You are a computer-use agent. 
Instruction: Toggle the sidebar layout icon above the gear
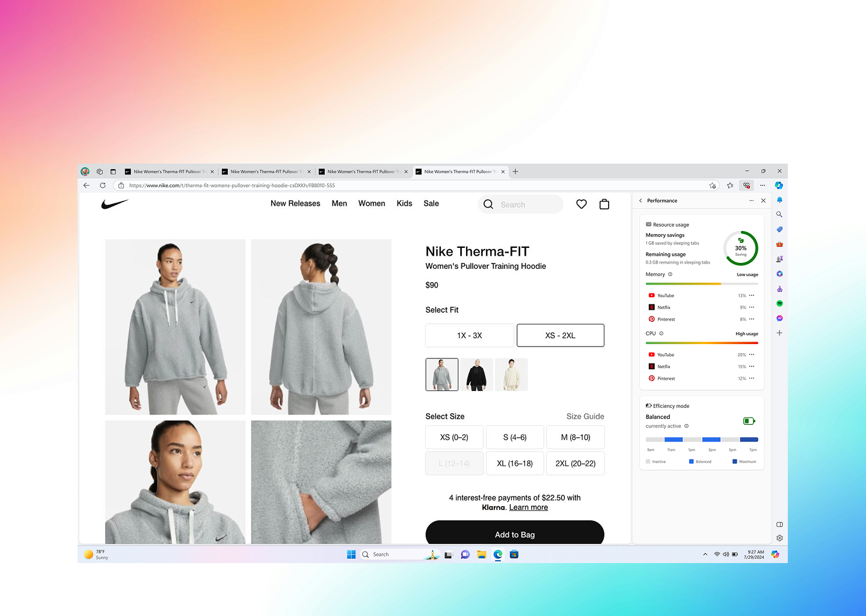coord(779,525)
